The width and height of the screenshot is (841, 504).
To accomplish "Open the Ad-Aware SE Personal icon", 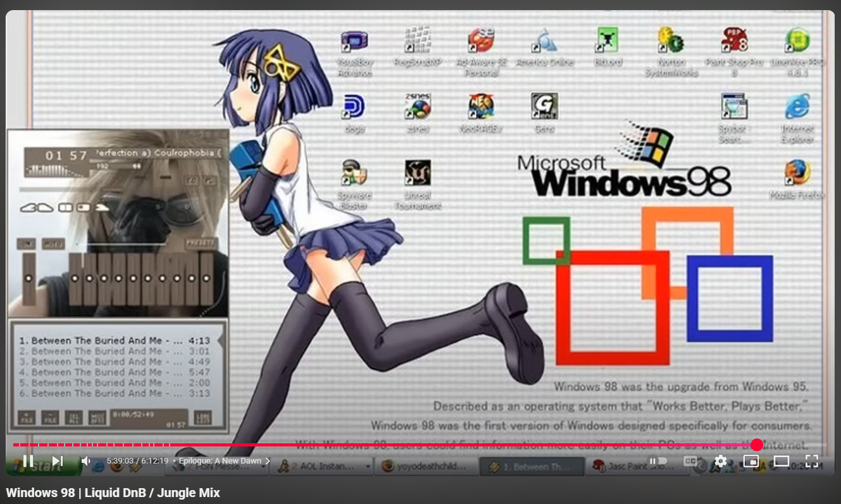I will click(x=482, y=51).
